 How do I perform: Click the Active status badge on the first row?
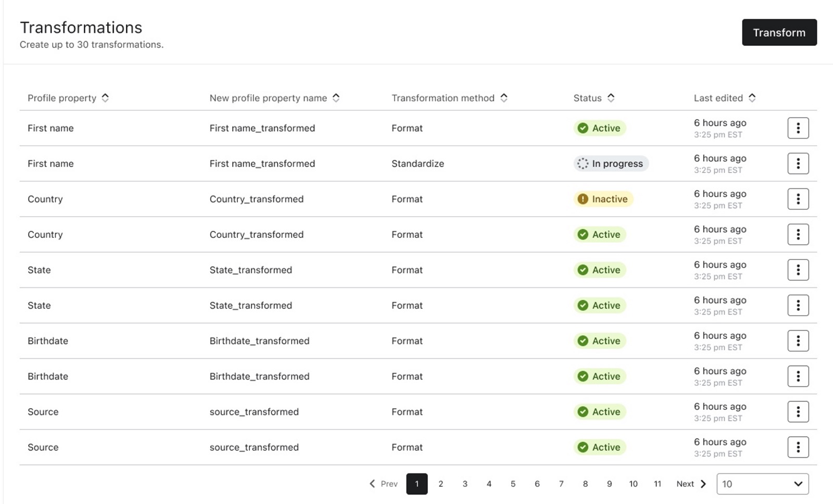point(599,128)
